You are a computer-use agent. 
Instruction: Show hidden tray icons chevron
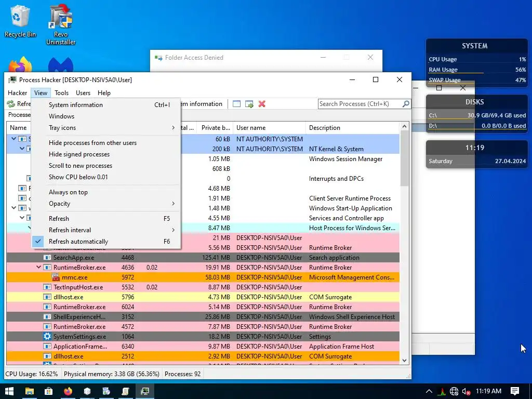click(429, 392)
